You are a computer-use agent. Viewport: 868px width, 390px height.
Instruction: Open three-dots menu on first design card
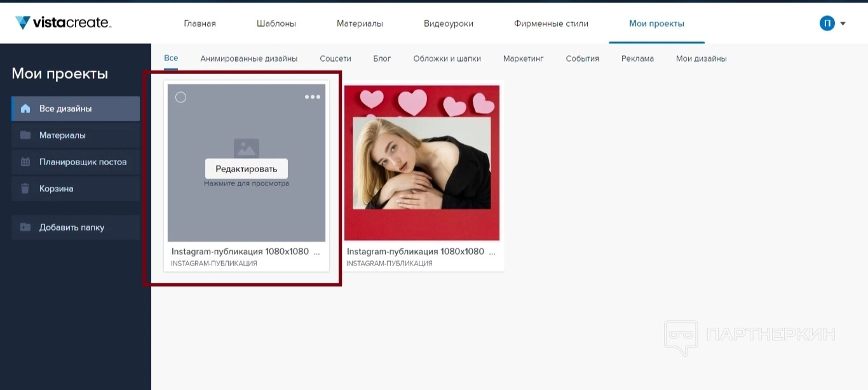pos(313,97)
